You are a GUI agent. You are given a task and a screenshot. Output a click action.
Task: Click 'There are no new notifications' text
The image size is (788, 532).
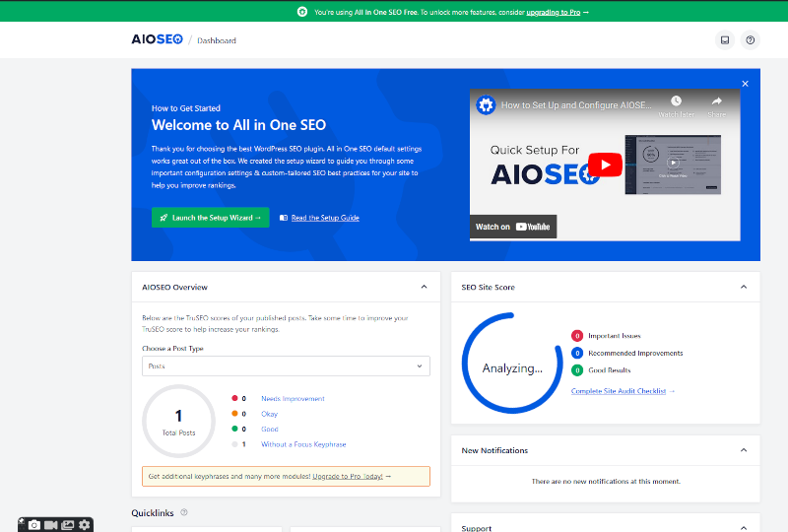pyautogui.click(x=606, y=481)
